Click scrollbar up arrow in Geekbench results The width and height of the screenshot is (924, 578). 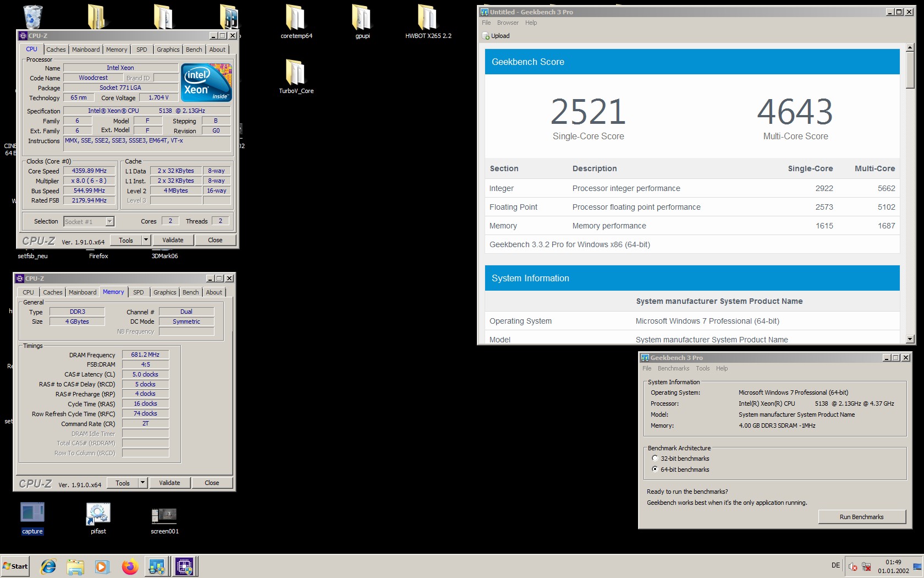pyautogui.click(x=910, y=47)
